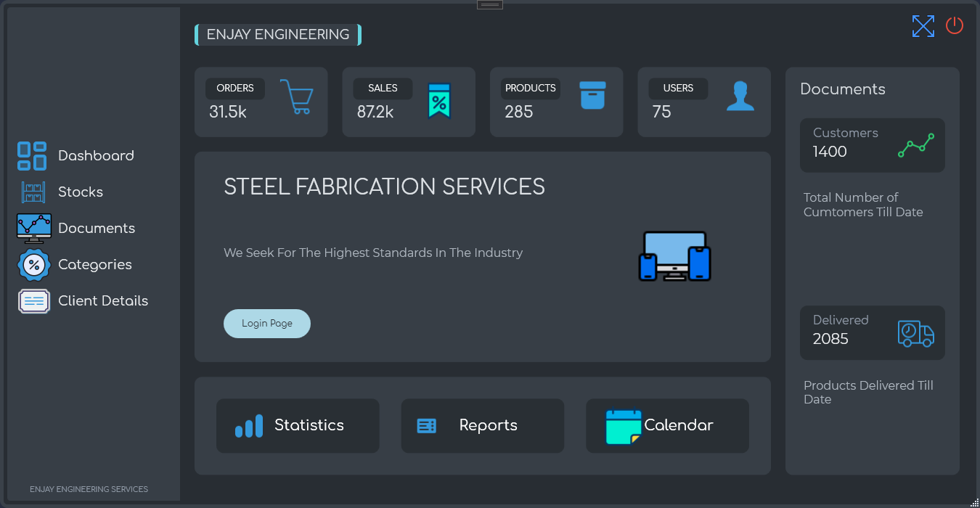This screenshot has width=980, height=508.
Task: Click the green line chart icon beside Customers
Action: 915,146
